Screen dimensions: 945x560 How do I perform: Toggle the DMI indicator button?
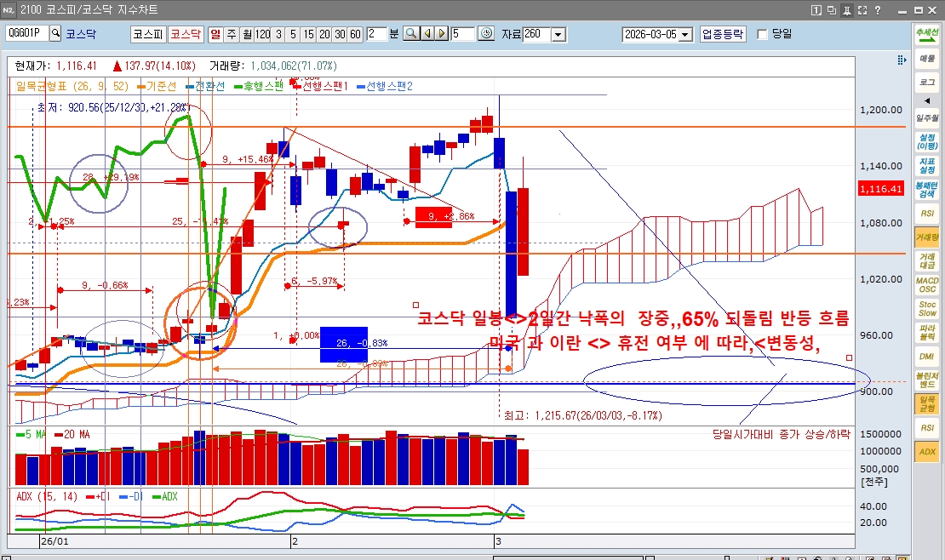coord(927,357)
